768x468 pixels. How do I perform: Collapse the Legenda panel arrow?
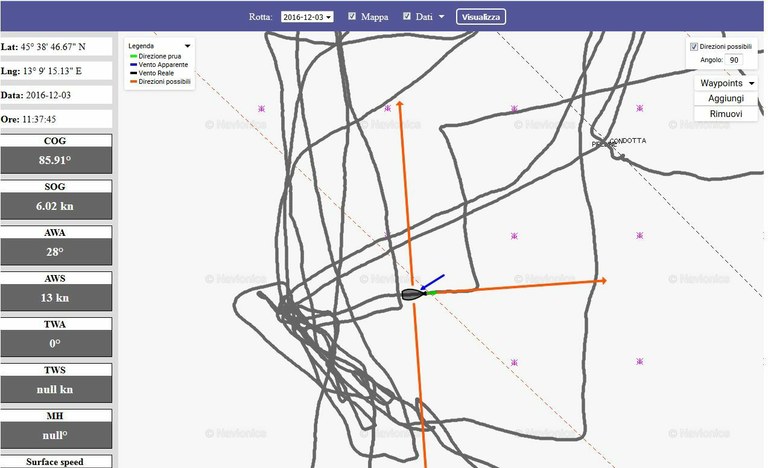pyautogui.click(x=188, y=46)
